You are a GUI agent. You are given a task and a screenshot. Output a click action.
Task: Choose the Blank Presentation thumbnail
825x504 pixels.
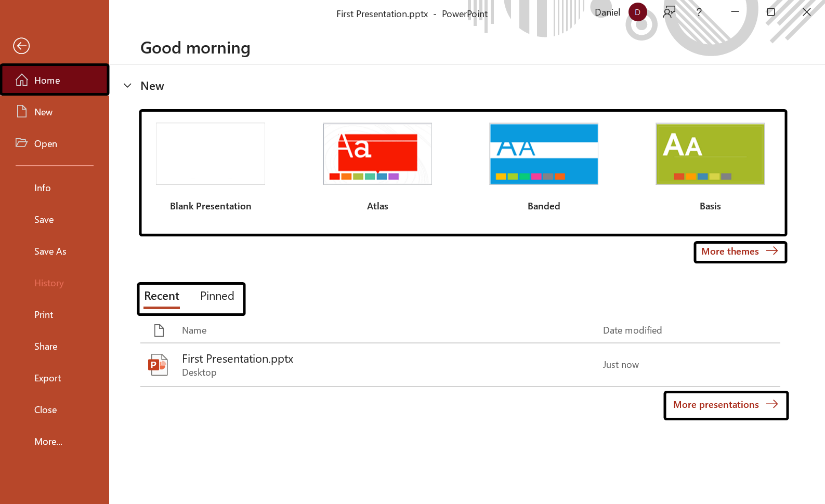pyautogui.click(x=211, y=154)
